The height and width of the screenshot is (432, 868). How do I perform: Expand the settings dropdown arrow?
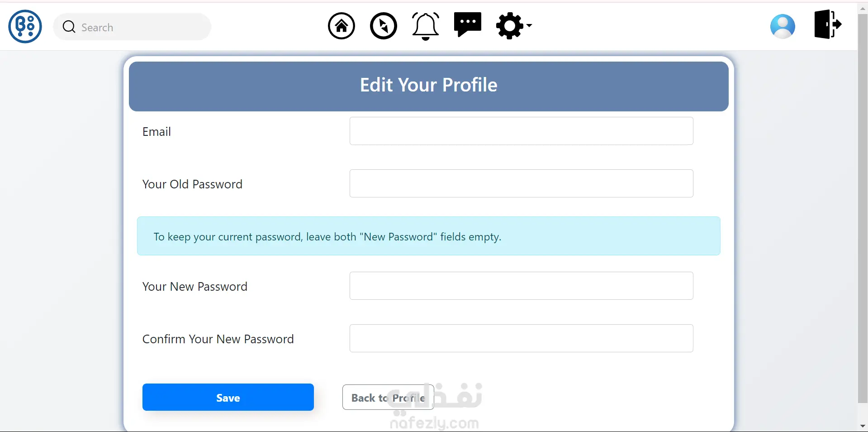coord(529,26)
